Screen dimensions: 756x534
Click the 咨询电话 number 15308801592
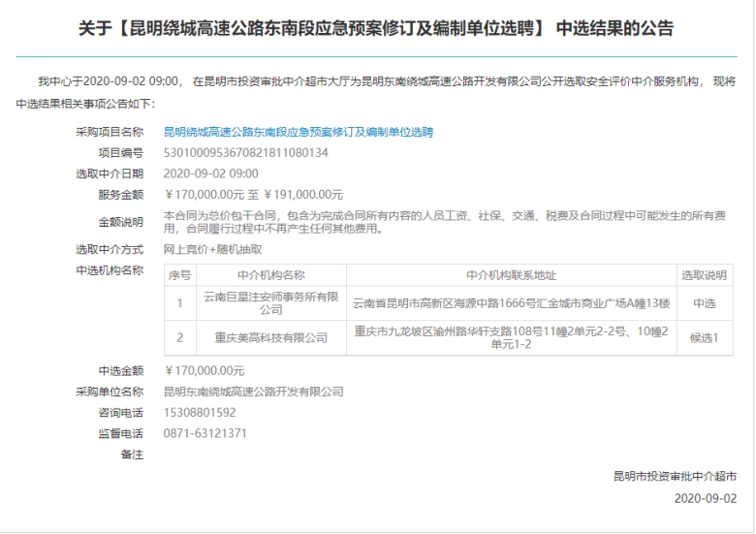coord(200,412)
